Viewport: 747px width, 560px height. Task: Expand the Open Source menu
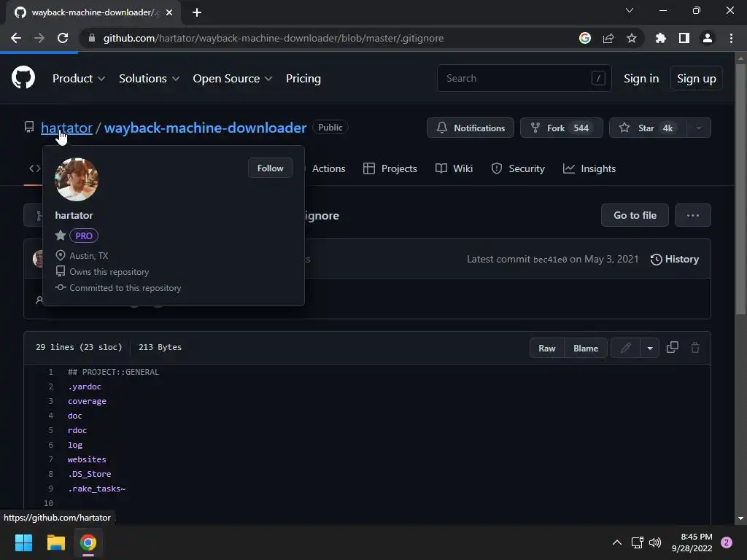[x=233, y=78]
